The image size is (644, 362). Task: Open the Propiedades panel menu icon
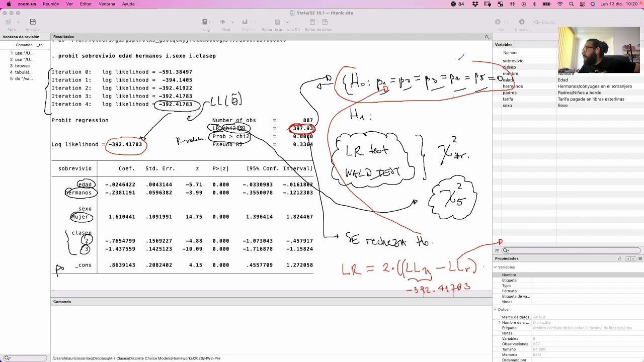640,258
